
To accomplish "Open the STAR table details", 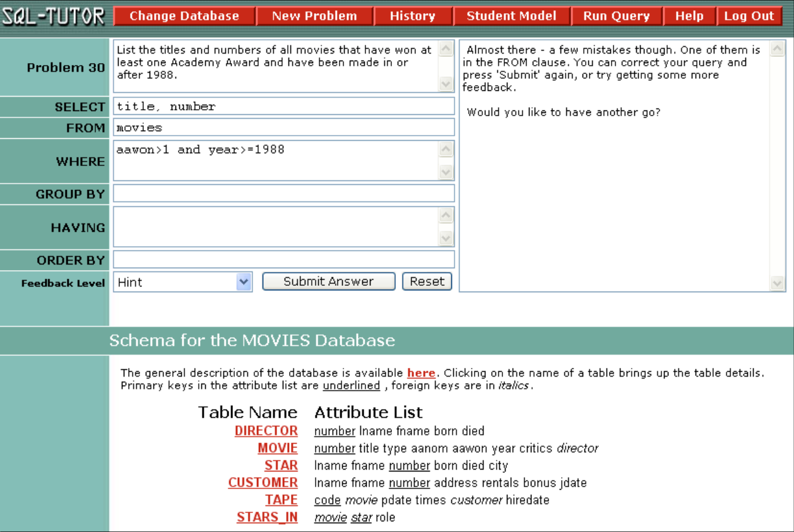I will tap(281, 466).
